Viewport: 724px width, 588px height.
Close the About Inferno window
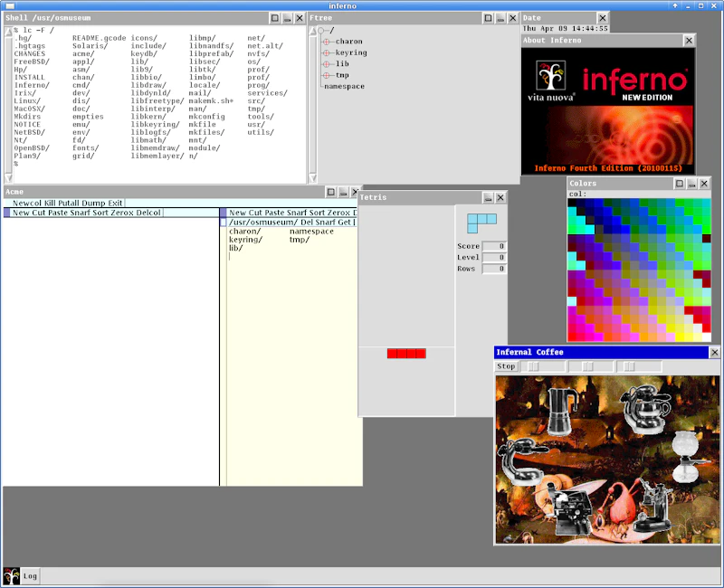689,41
